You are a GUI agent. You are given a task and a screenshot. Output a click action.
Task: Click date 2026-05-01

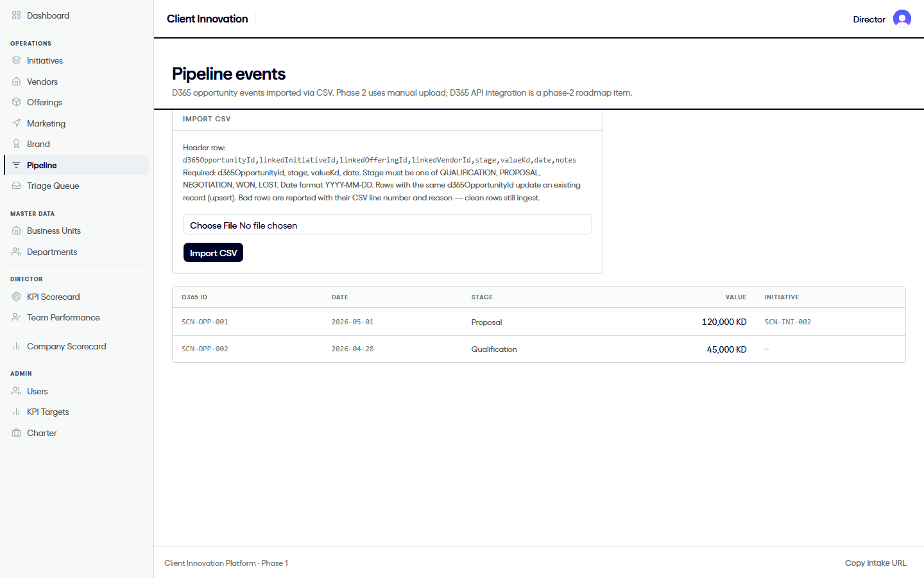pos(352,322)
